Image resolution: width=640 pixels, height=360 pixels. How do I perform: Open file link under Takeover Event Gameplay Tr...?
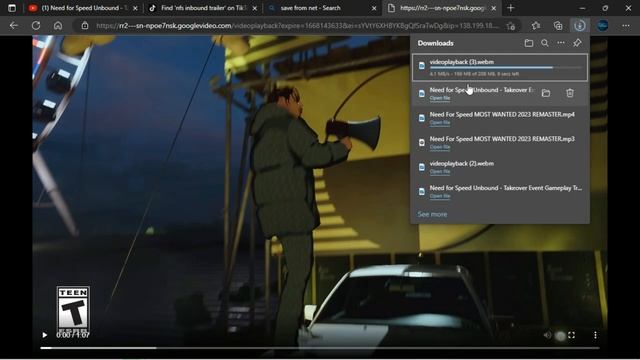tap(440, 196)
